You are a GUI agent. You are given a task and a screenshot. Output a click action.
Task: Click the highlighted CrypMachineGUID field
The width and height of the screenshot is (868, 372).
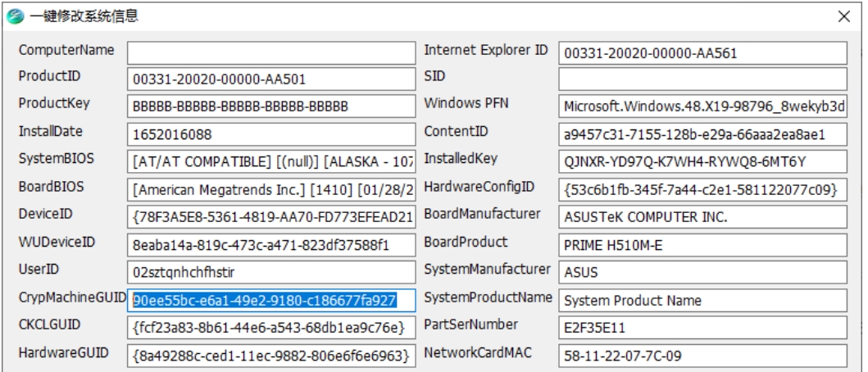[271, 301]
